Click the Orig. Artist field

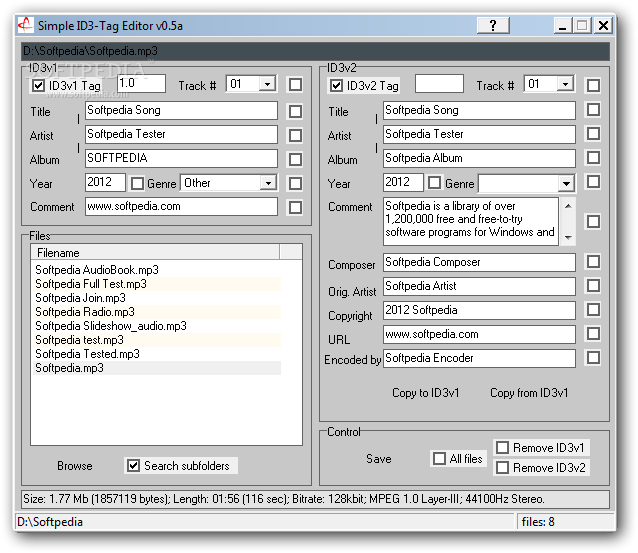[x=479, y=286]
